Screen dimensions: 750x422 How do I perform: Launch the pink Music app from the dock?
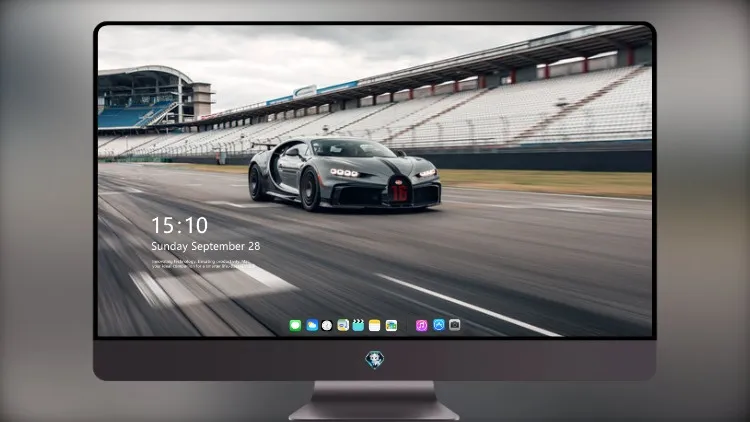[421, 325]
